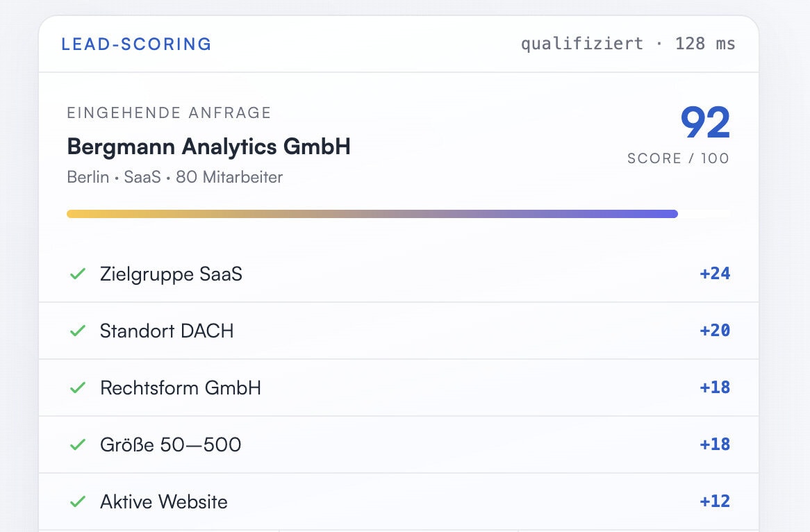Click the +24 points value

[715, 273]
